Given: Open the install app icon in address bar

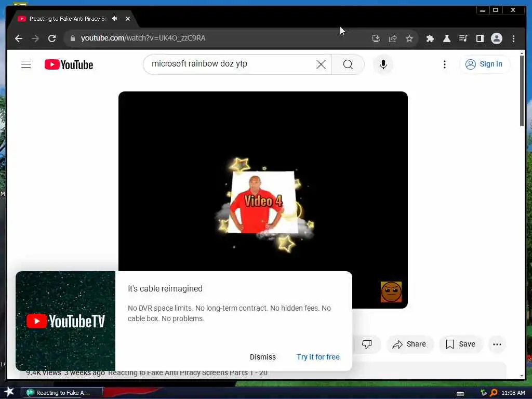Looking at the screenshot, I should point(376,38).
